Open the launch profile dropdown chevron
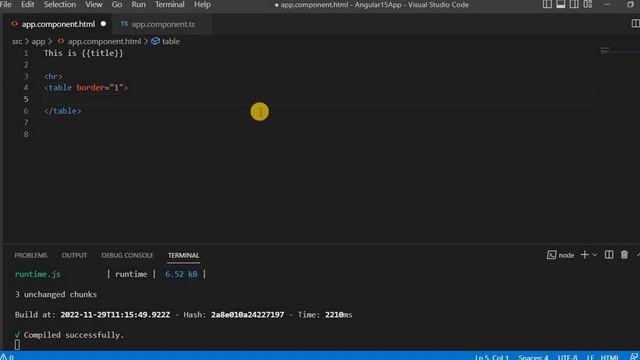640x360 pixels. [595, 255]
